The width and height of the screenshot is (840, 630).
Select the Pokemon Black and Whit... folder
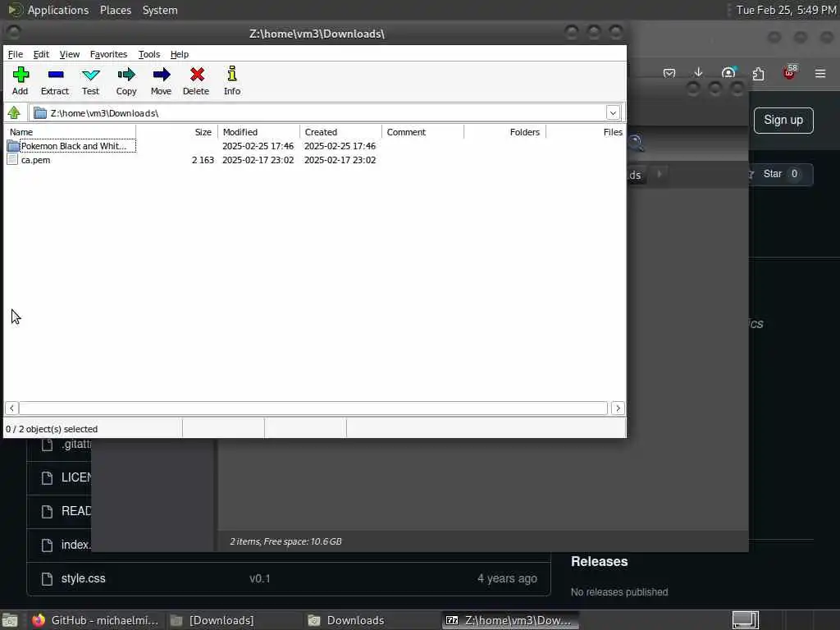click(72, 146)
